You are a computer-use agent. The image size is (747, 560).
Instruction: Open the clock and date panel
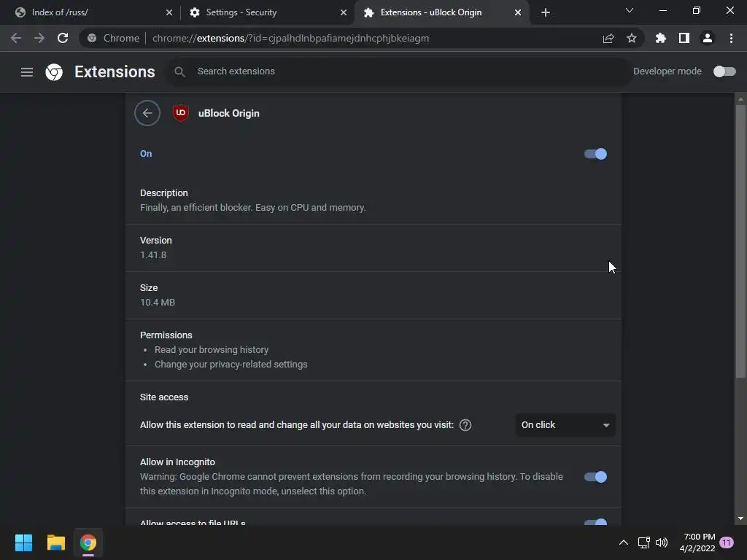point(698,542)
